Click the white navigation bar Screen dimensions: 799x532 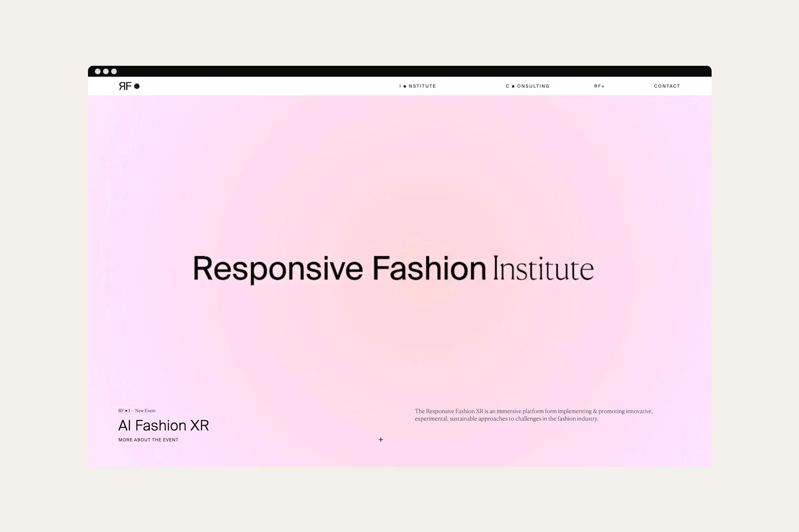(272, 86)
